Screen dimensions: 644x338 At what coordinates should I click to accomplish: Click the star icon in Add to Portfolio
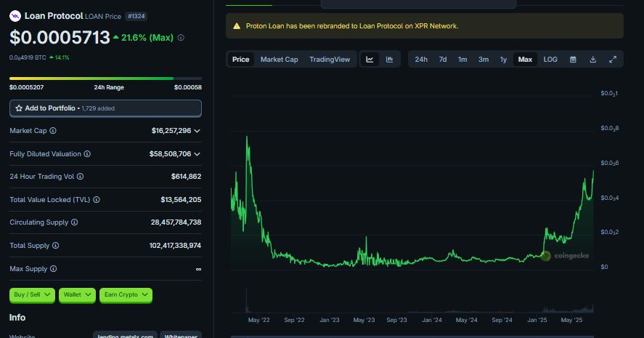click(x=19, y=108)
